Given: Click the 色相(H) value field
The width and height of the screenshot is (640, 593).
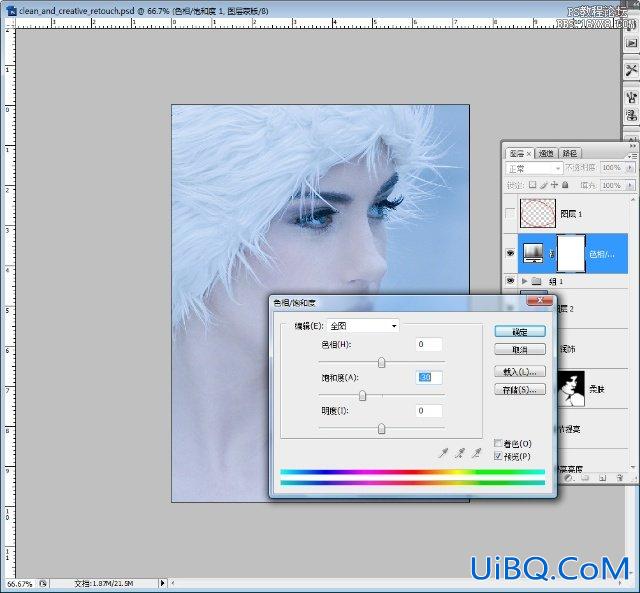Looking at the screenshot, I should (429, 344).
